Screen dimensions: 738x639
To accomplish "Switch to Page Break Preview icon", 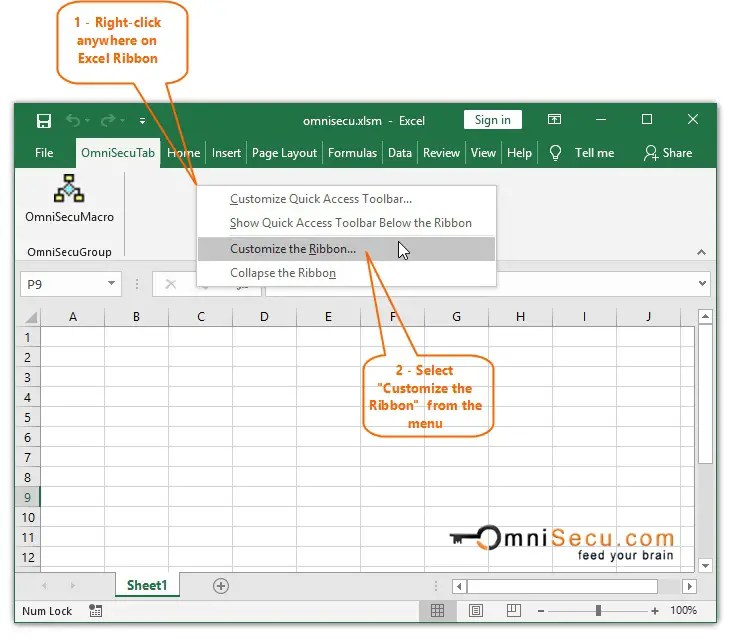I will tap(513, 611).
